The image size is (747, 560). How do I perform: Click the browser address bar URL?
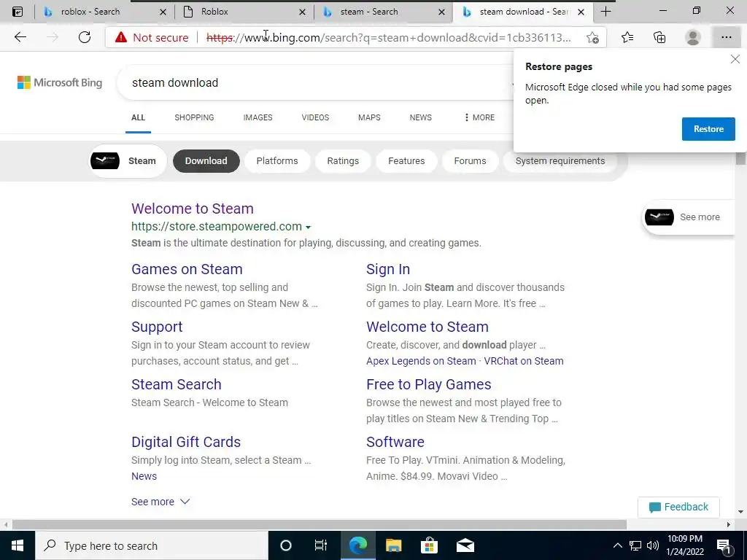coord(388,37)
